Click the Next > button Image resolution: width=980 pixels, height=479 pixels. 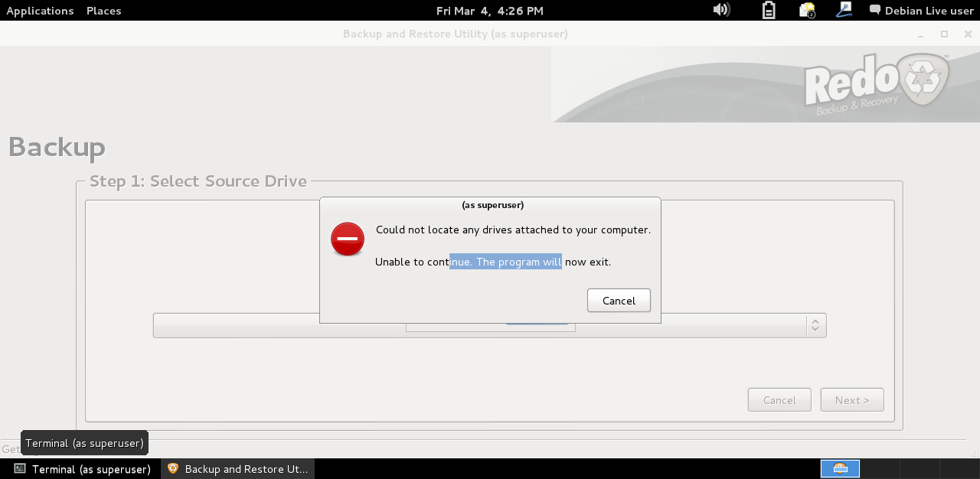[851, 400]
